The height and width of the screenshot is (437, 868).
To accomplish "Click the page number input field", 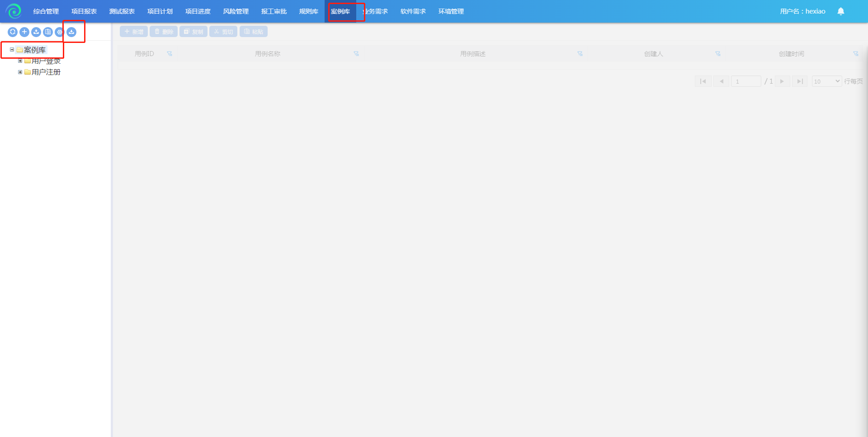I will 746,81.
